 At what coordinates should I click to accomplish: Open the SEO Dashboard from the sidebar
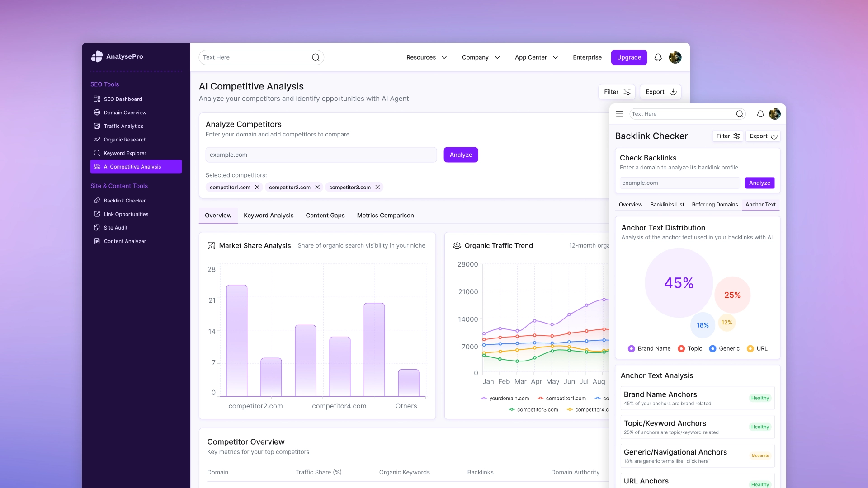click(123, 99)
